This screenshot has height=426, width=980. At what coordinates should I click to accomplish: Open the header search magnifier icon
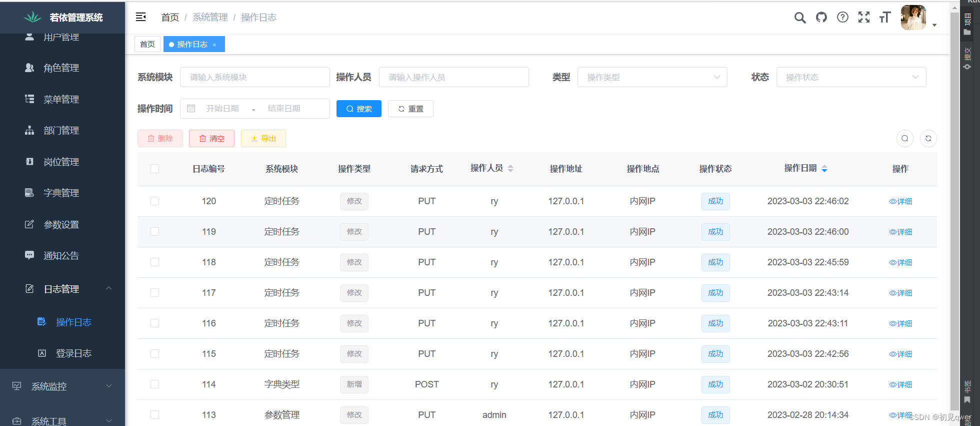[x=800, y=18]
